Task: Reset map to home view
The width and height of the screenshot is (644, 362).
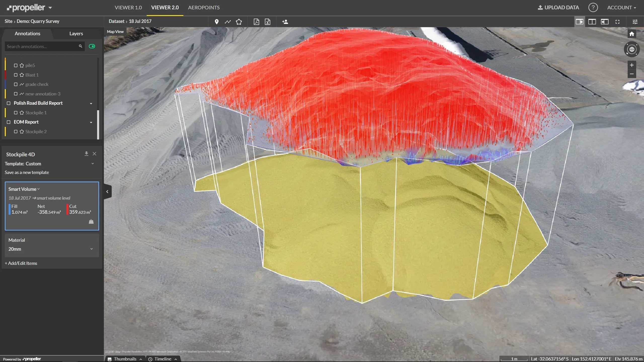Action: pyautogui.click(x=632, y=34)
